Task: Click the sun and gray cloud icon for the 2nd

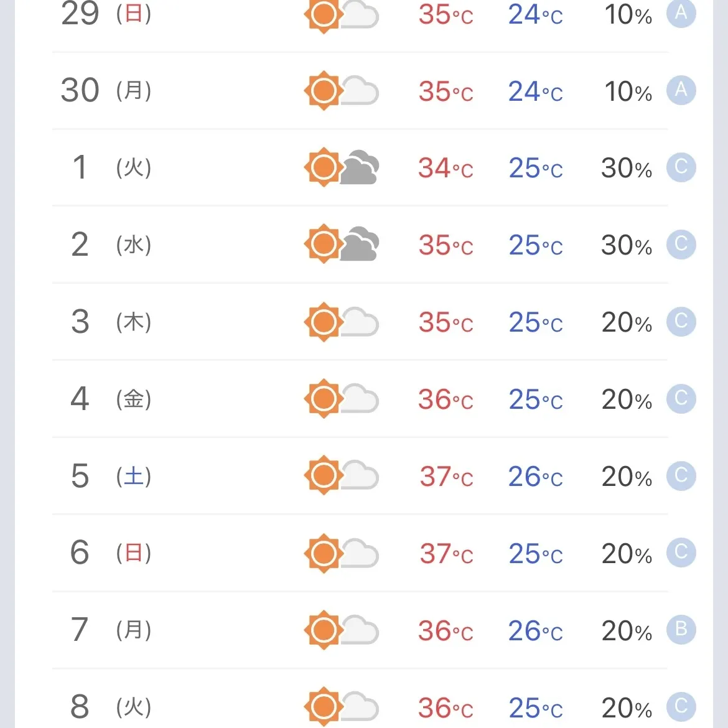Action: pos(341,244)
